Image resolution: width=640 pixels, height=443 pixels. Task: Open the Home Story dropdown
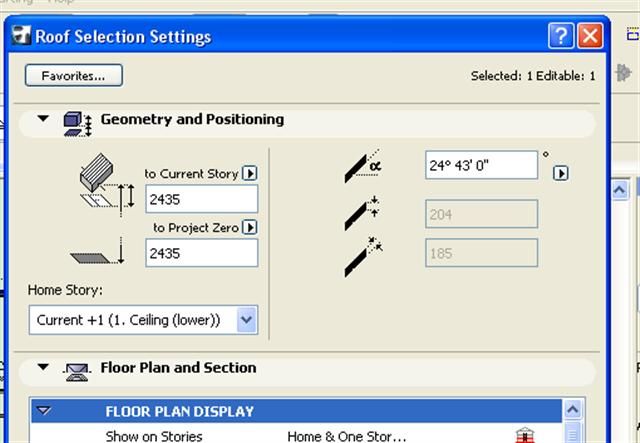tap(248, 320)
